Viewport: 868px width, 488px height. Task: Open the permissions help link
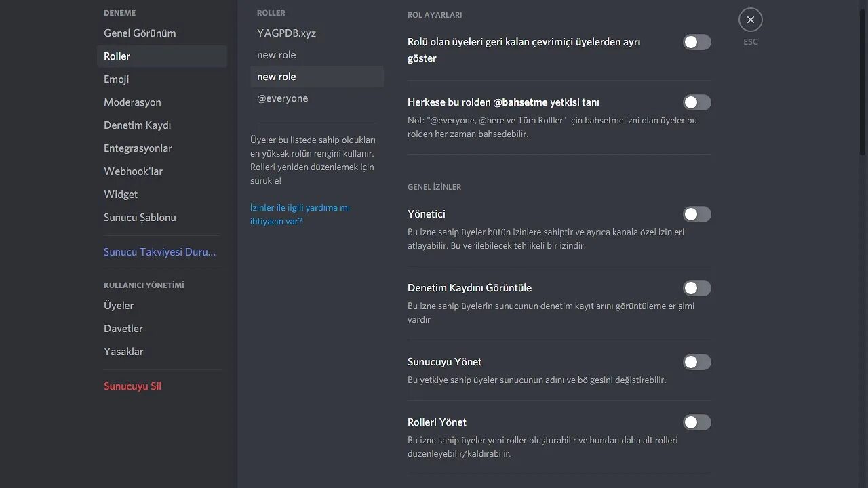(x=300, y=214)
